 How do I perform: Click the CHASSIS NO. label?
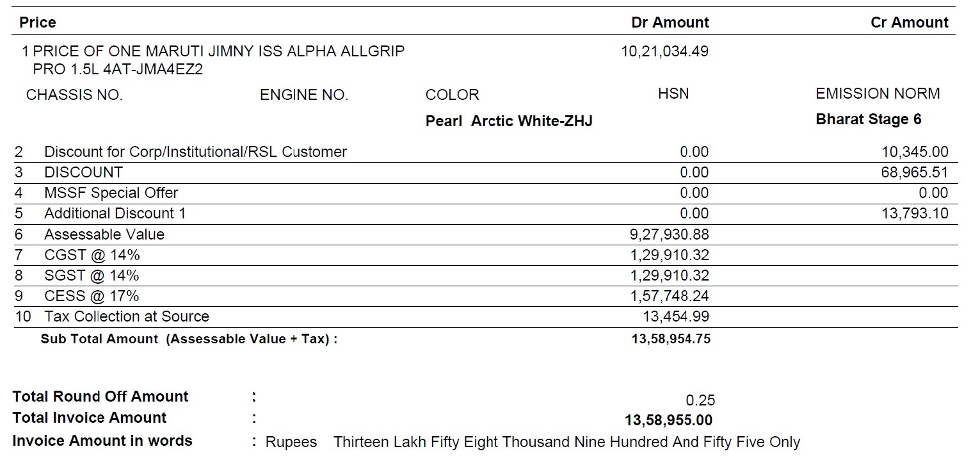tap(74, 95)
